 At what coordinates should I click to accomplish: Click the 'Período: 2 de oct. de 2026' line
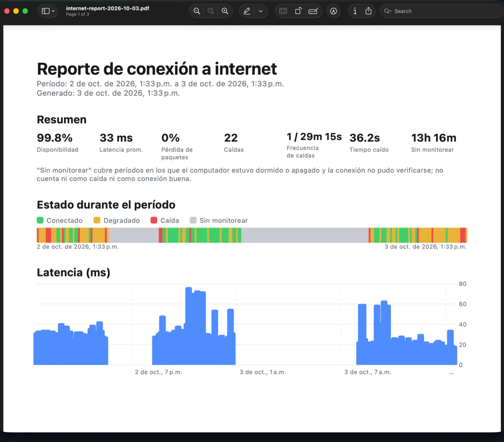[x=160, y=84]
